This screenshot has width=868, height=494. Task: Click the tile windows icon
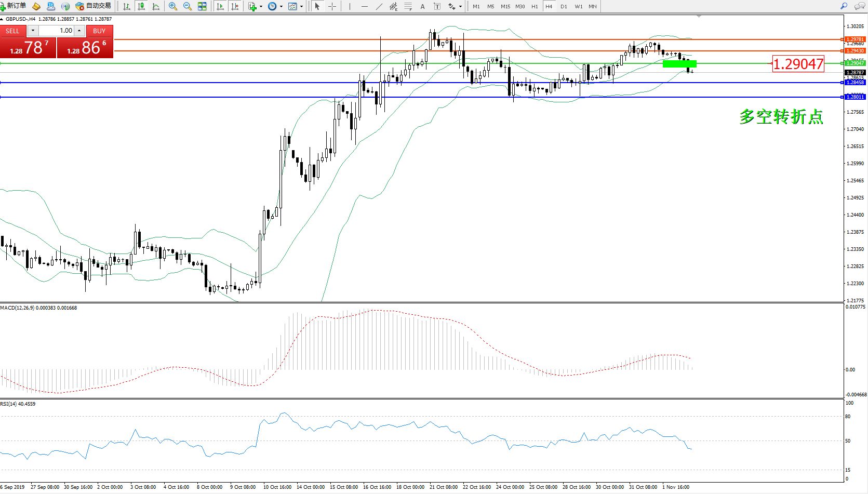pyautogui.click(x=202, y=6)
